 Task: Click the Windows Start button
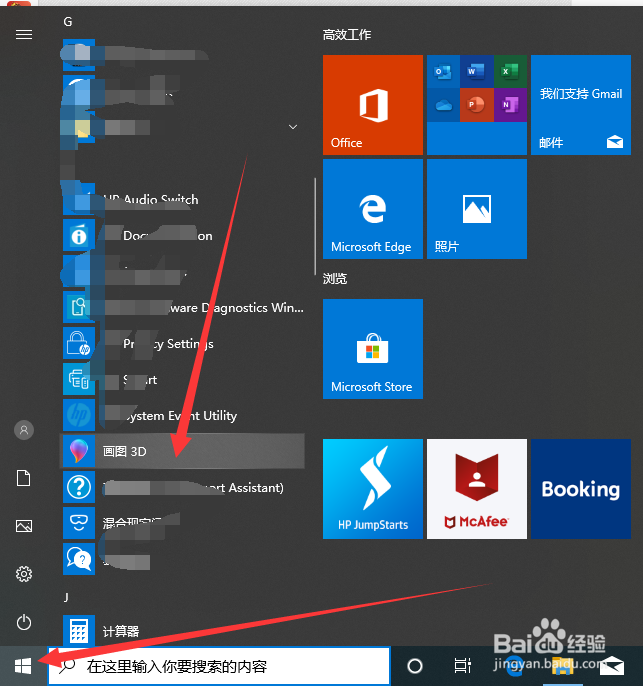(23, 666)
